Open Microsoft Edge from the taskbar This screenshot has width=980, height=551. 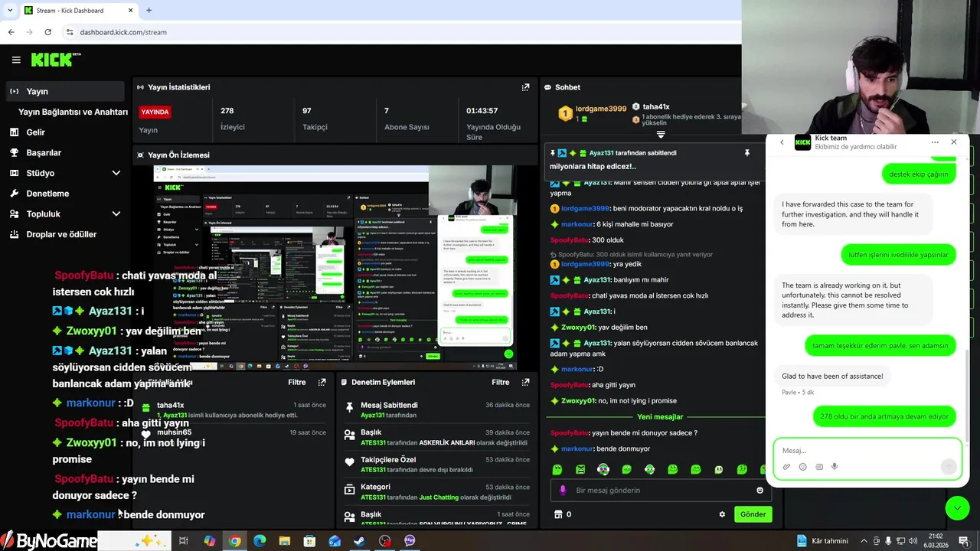(260, 541)
